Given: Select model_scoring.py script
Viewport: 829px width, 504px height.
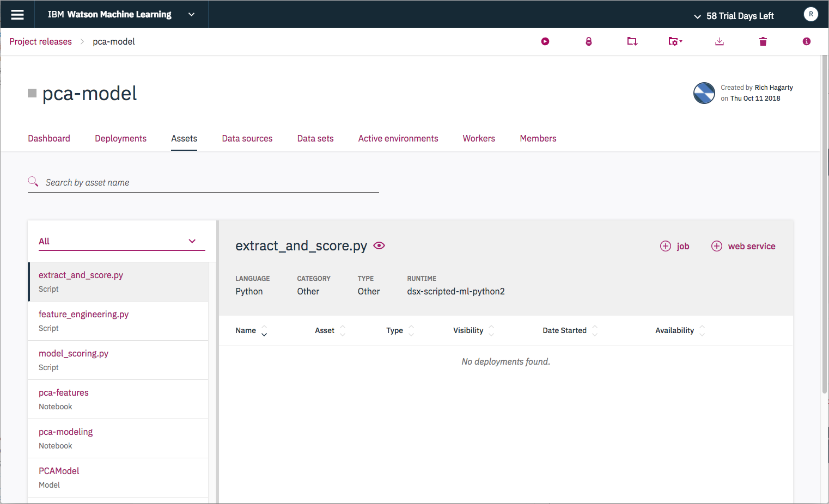Looking at the screenshot, I should click(x=118, y=360).
